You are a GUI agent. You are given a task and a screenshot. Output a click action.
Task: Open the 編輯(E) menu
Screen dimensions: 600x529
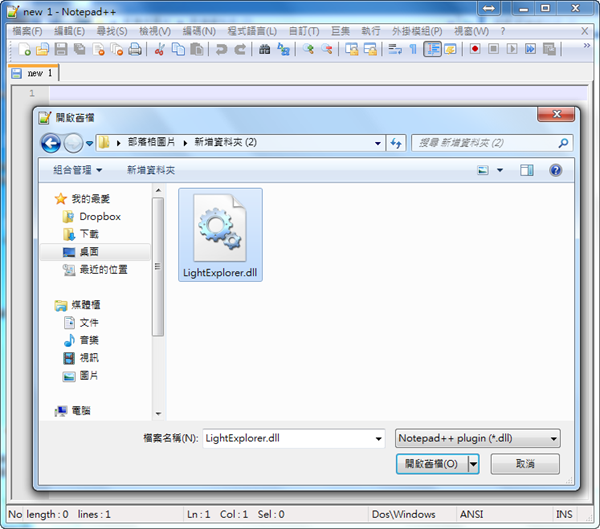(x=69, y=31)
